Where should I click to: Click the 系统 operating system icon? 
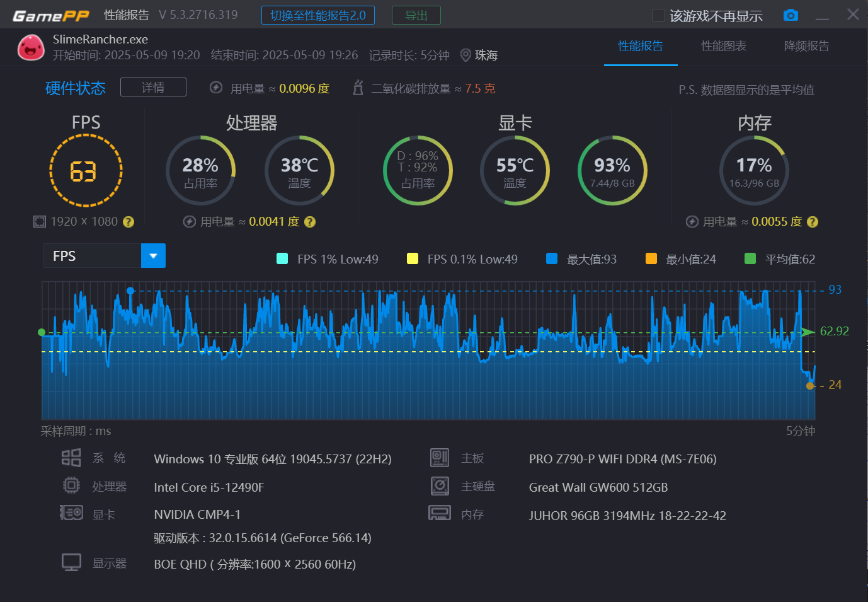click(71, 458)
